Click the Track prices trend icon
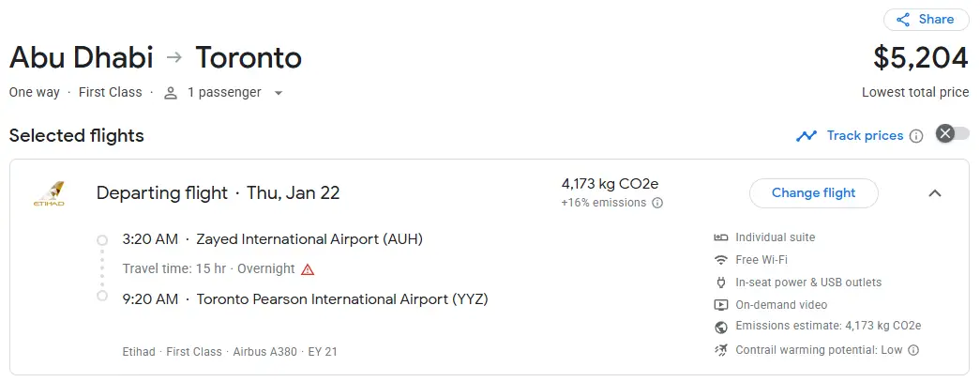 807,136
